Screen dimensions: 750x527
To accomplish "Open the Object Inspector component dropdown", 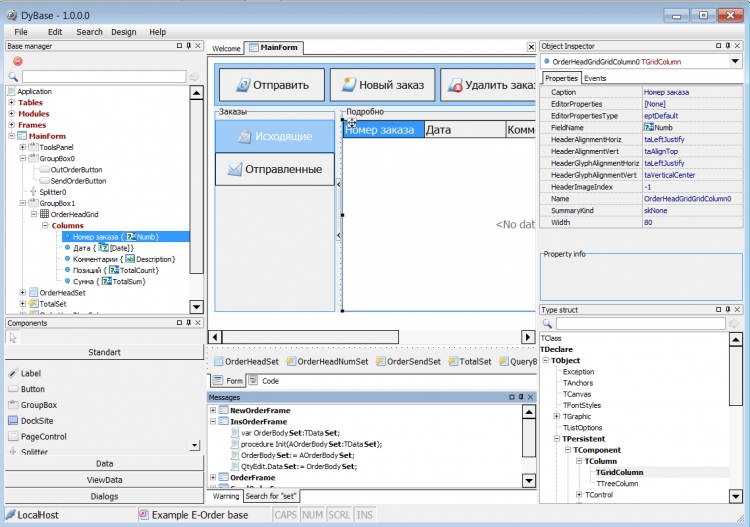I will point(735,61).
